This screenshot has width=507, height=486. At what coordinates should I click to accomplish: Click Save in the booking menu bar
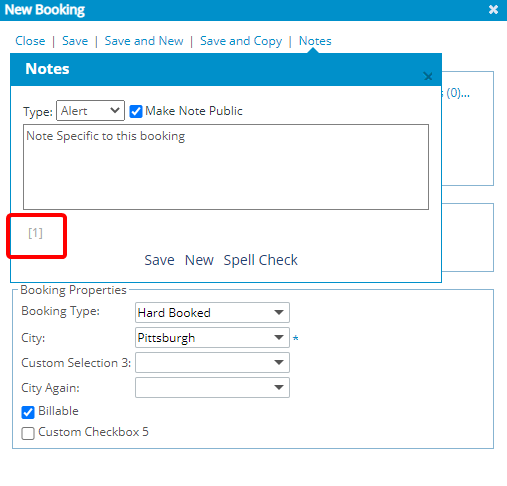pos(75,41)
